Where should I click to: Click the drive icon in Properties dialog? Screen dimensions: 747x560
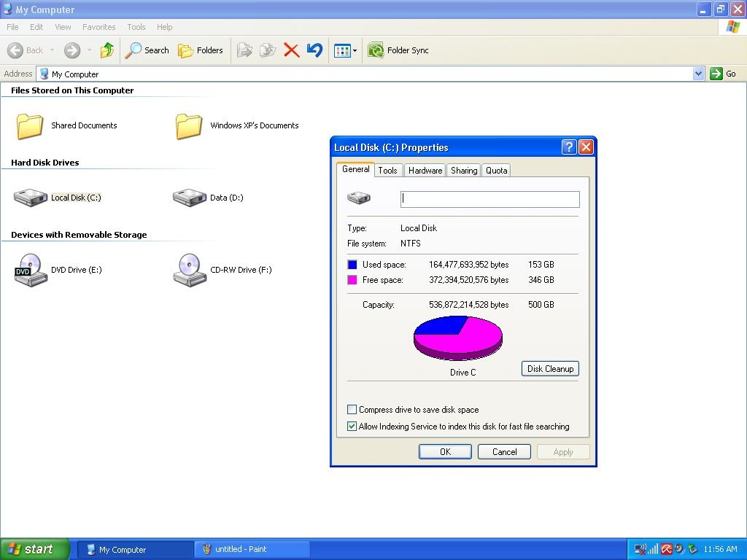[359, 198]
